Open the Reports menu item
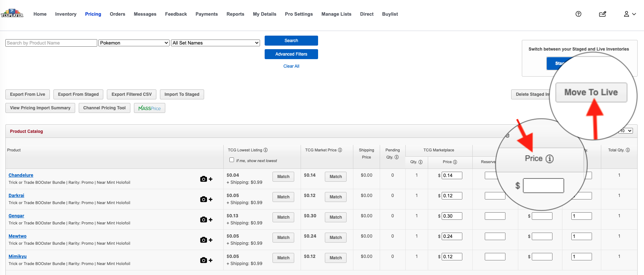Image resolution: width=644 pixels, height=275 pixels. pyautogui.click(x=235, y=14)
